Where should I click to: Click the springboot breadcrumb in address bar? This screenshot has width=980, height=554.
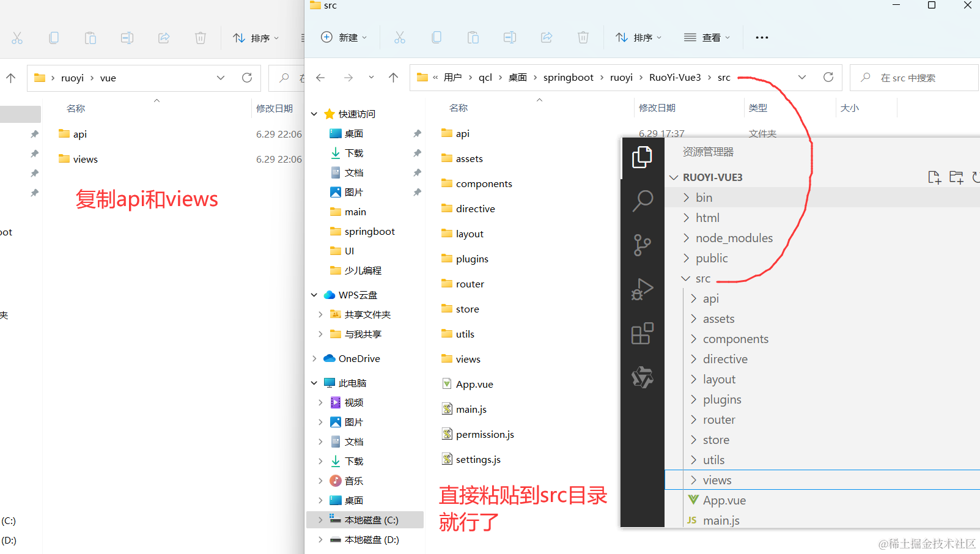(568, 78)
